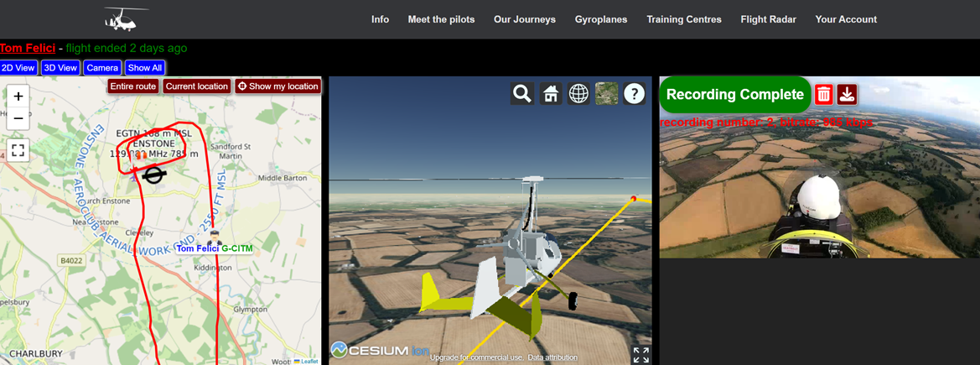The height and width of the screenshot is (365, 980).
Task: Click the Leaflet attribution link
Action: [x=306, y=362]
